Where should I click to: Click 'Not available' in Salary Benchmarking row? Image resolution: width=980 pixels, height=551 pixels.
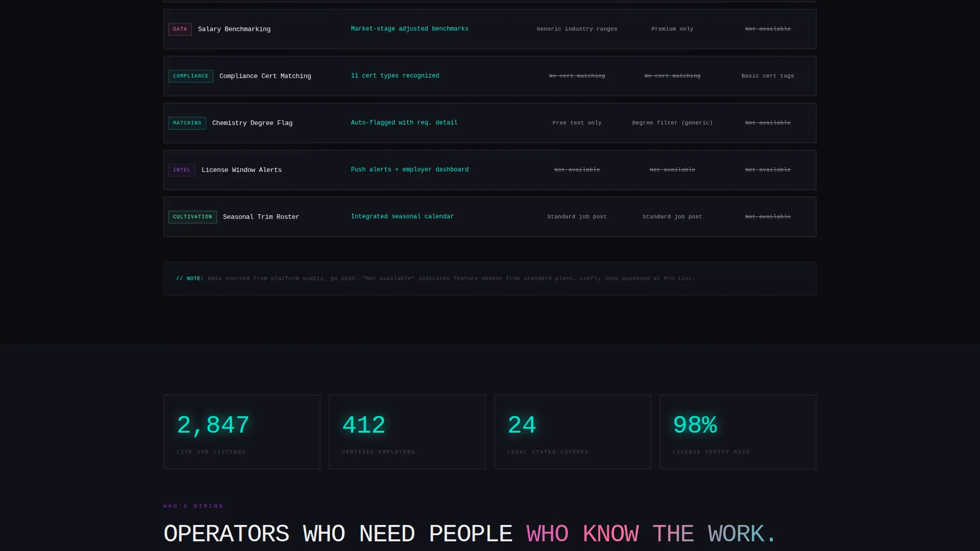768,29
